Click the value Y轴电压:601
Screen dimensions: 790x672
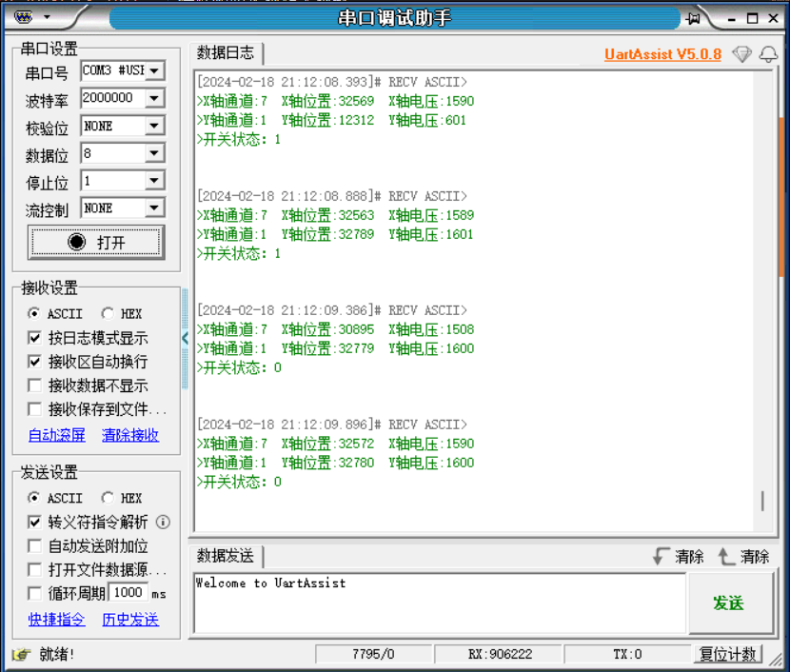(x=427, y=120)
